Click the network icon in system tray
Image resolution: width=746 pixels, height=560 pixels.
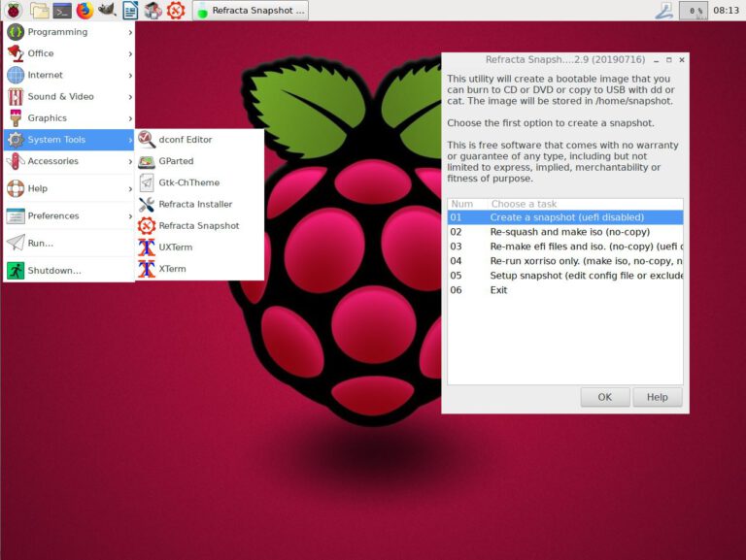(664, 10)
